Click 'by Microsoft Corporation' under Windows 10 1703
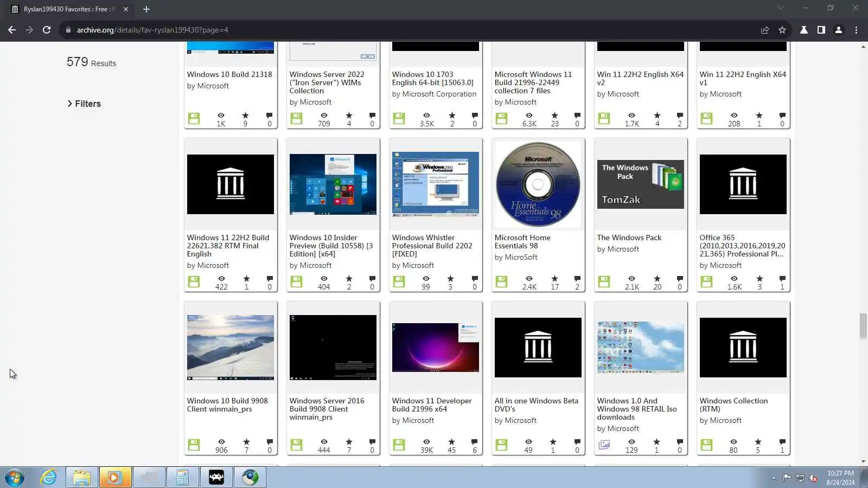The image size is (868, 488). point(434,94)
